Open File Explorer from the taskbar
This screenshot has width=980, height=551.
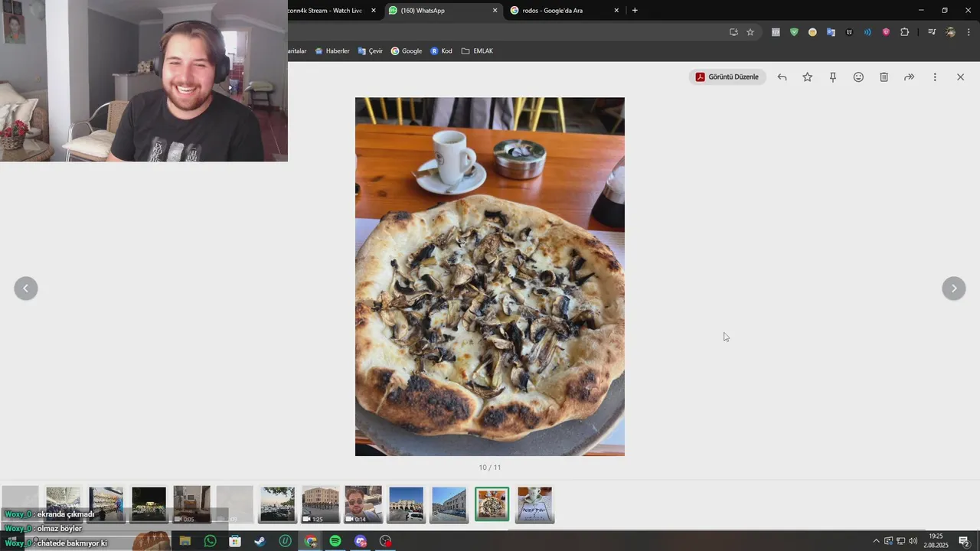click(x=185, y=541)
